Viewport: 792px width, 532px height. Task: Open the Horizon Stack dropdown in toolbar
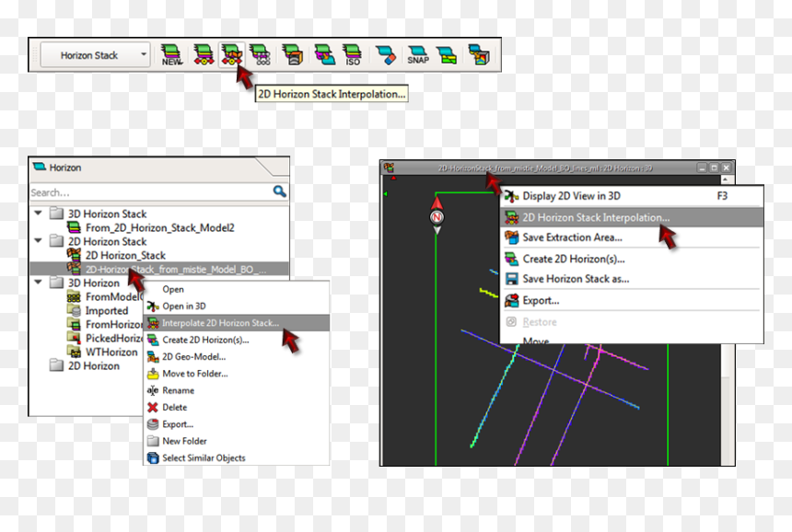(x=95, y=54)
